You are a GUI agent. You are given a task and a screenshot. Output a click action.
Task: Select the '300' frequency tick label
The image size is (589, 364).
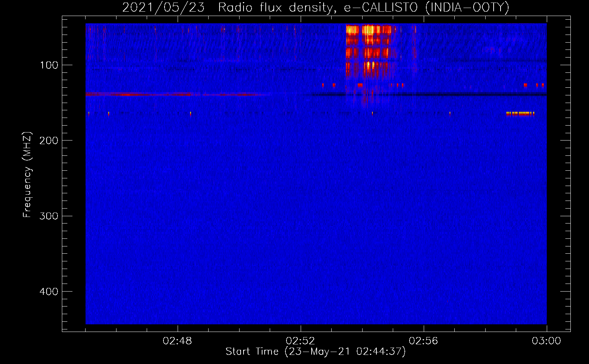point(49,216)
